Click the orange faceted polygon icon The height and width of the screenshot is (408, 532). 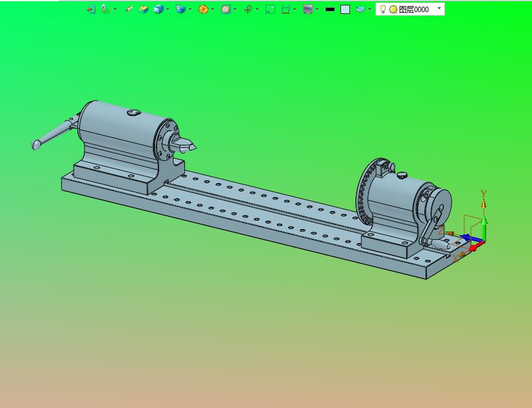pos(203,10)
